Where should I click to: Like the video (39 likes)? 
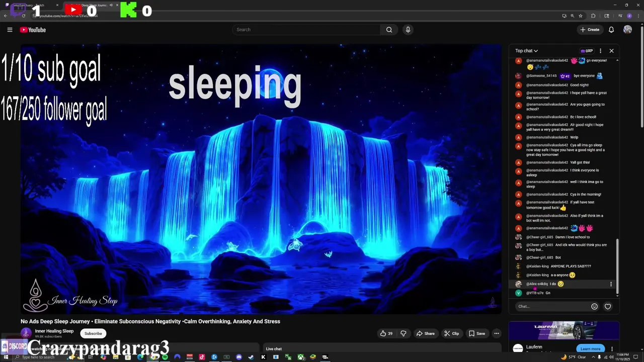[x=386, y=333]
